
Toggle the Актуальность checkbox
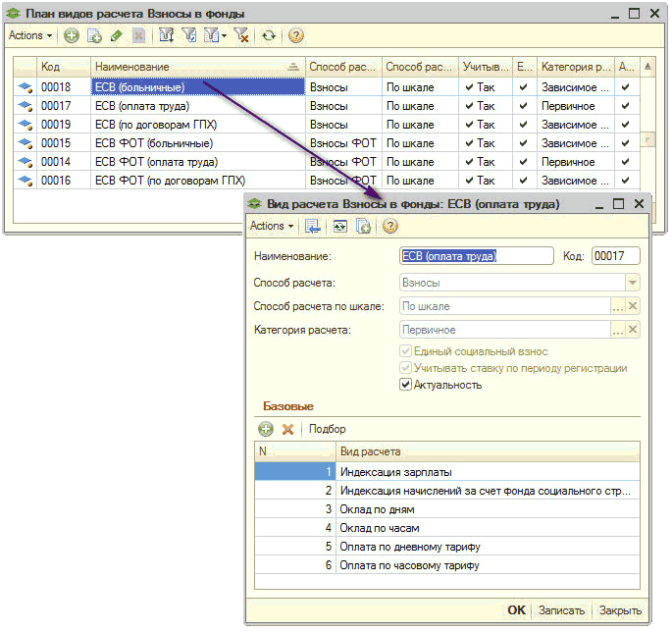pyautogui.click(x=406, y=385)
